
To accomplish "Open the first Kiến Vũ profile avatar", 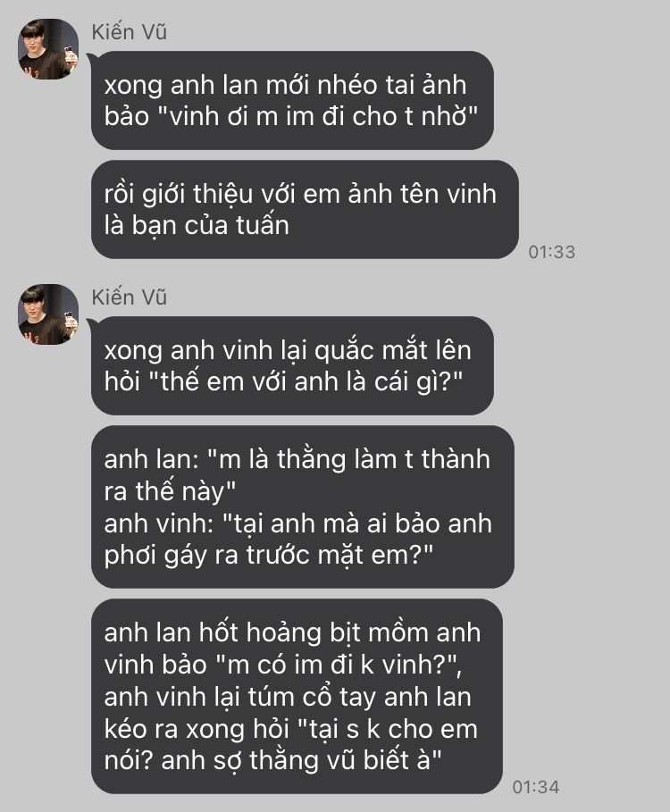I will [48, 49].
